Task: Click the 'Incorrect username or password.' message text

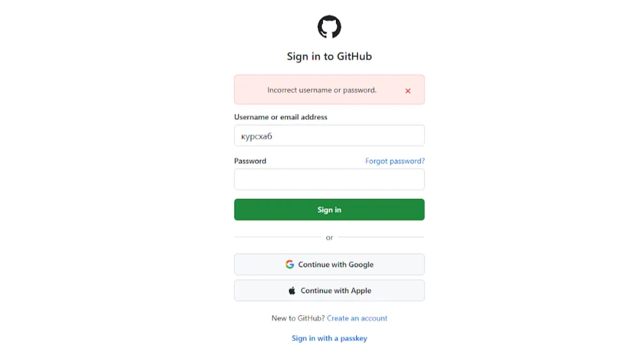Action: tap(322, 90)
